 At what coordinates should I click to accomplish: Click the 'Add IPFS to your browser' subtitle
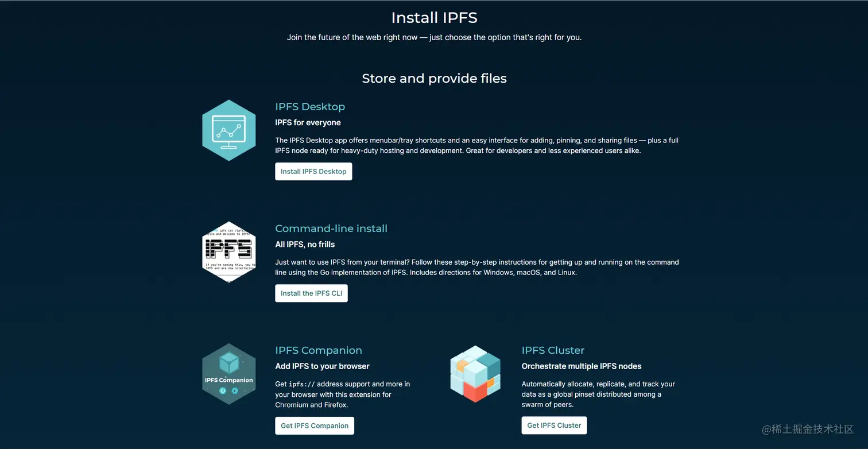tap(322, 366)
